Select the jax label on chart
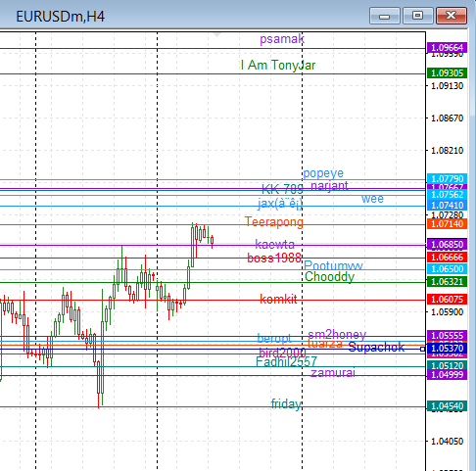Screen dimensions: 476x471 point(280,204)
